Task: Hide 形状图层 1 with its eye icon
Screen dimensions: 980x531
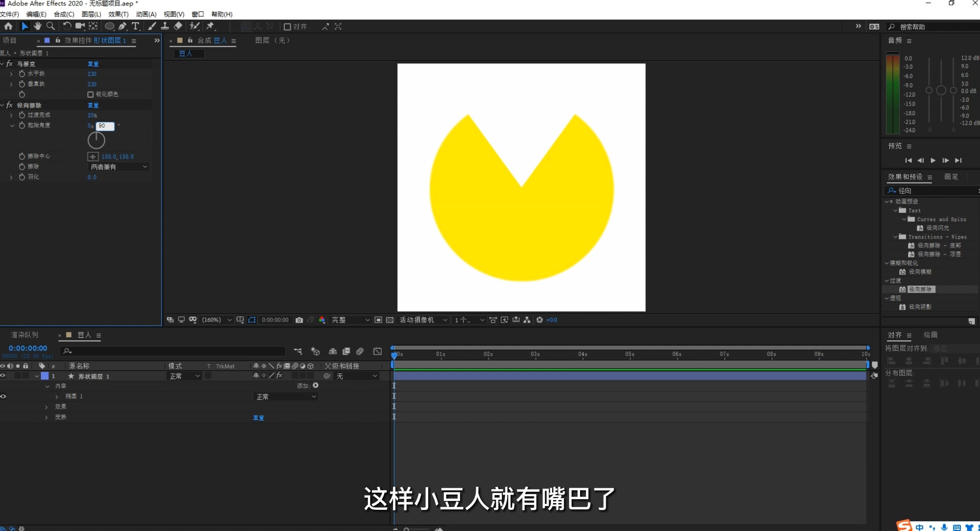Action: pos(3,376)
